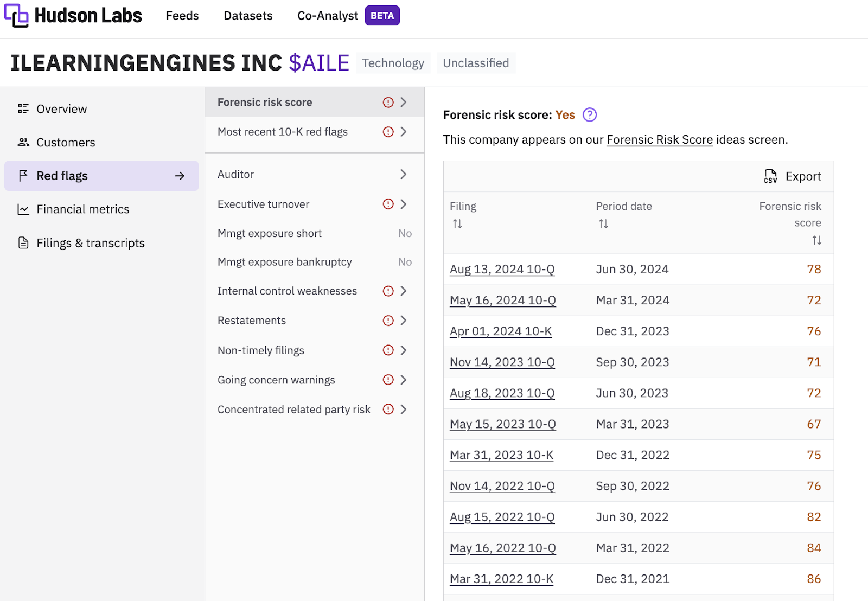The width and height of the screenshot is (868, 601).
Task: Open the Financial metrics sidebar tab
Action: coord(82,209)
